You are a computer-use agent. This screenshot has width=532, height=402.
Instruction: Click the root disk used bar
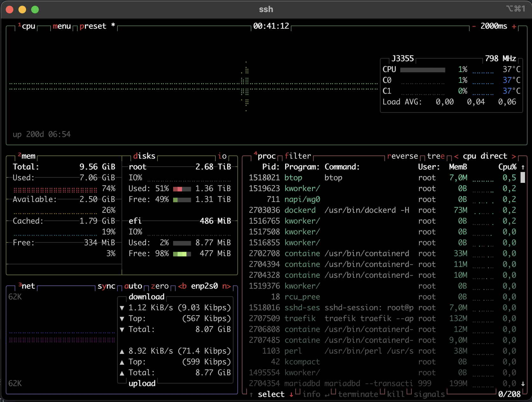pyautogui.click(x=182, y=189)
